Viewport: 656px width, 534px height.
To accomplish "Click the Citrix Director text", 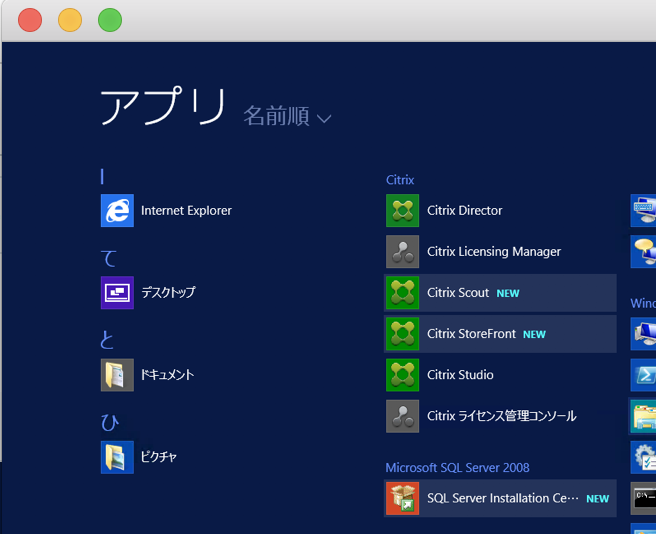I will 465,211.
